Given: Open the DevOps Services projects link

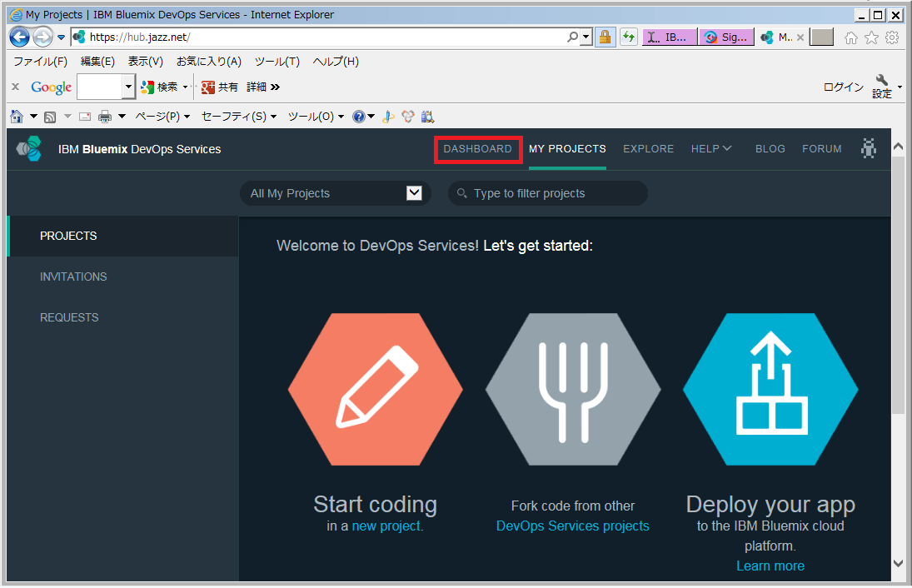Looking at the screenshot, I should pyautogui.click(x=572, y=526).
